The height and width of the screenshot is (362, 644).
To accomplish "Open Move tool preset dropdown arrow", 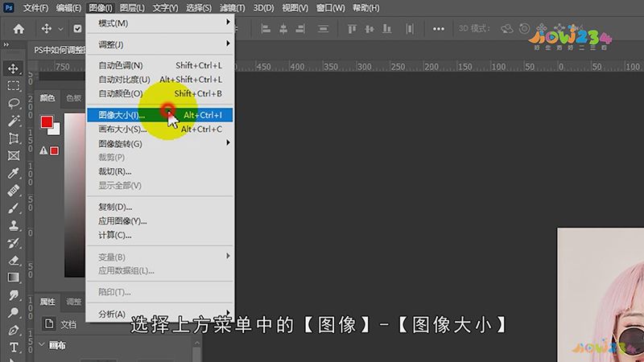I will point(61,29).
